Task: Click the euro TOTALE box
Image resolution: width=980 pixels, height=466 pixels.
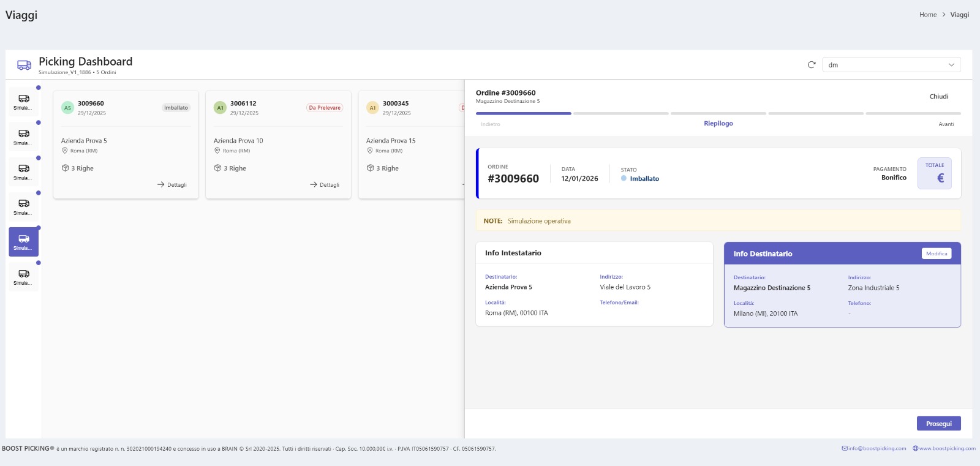Action: pos(934,173)
